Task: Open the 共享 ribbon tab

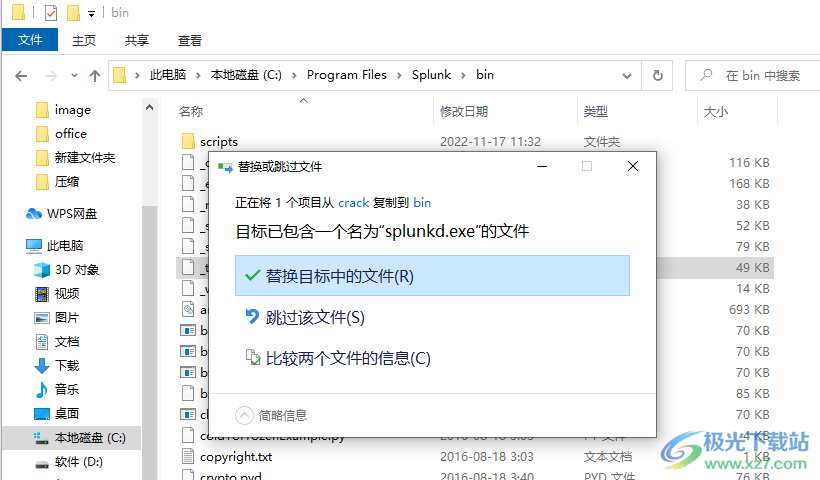Action: (136, 40)
